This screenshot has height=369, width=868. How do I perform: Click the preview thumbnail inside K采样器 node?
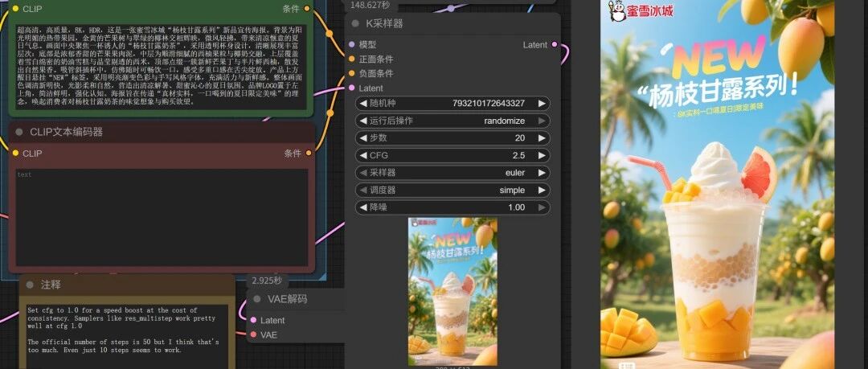pos(452,292)
